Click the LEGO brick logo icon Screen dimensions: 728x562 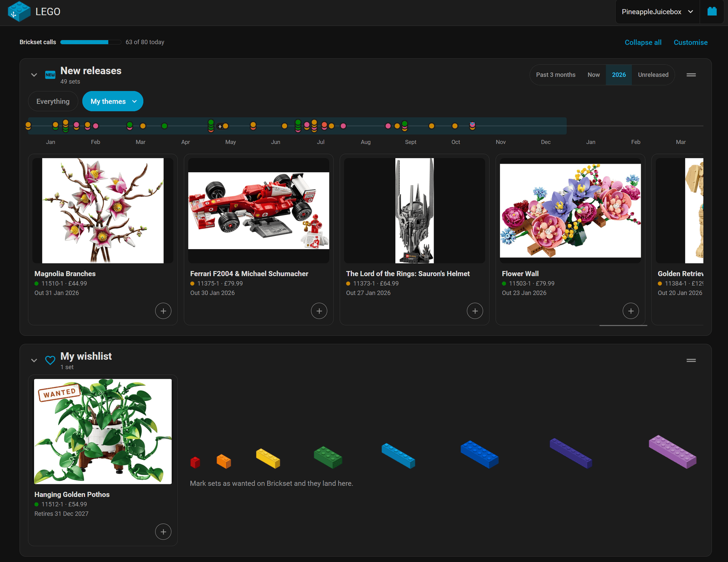click(19, 11)
